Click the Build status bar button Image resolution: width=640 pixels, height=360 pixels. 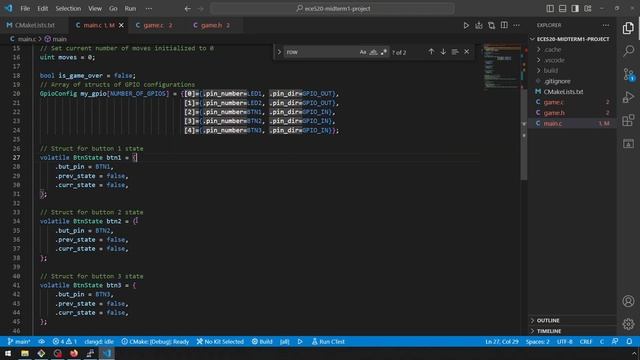(262, 342)
